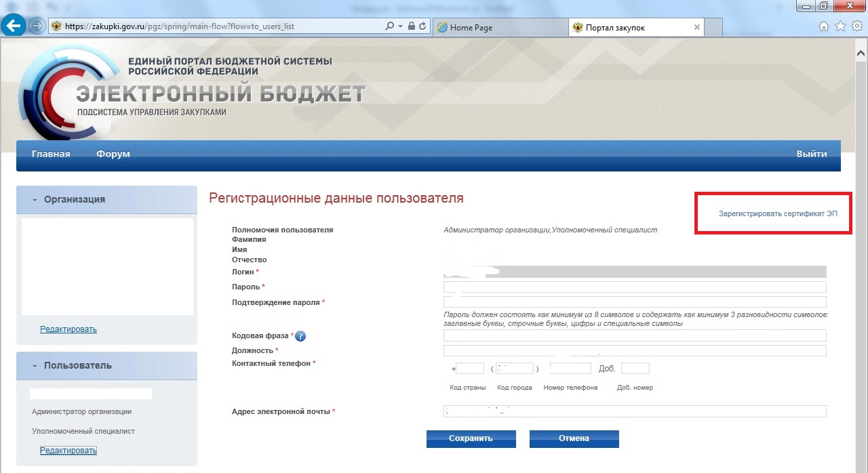Image resolution: width=868 pixels, height=473 pixels.
Task: Click the Отмена button
Action: pyautogui.click(x=574, y=438)
